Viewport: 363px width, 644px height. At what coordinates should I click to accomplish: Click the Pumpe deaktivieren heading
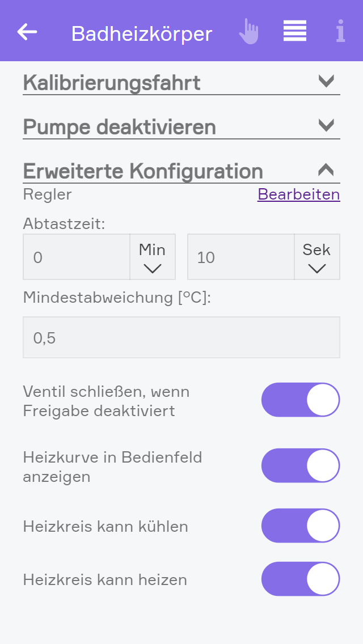(x=120, y=126)
